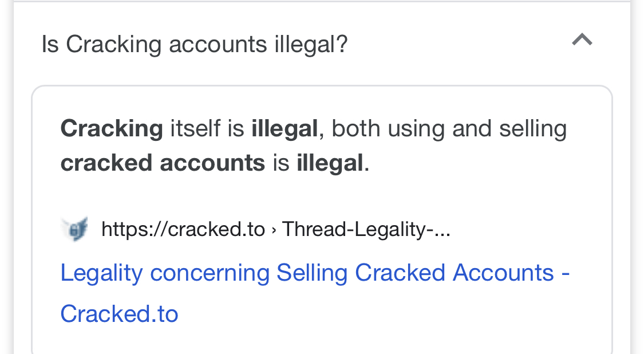Click the word 'Cracked' in the result title's first line
Screen dimensions: 644x354
[400, 273]
